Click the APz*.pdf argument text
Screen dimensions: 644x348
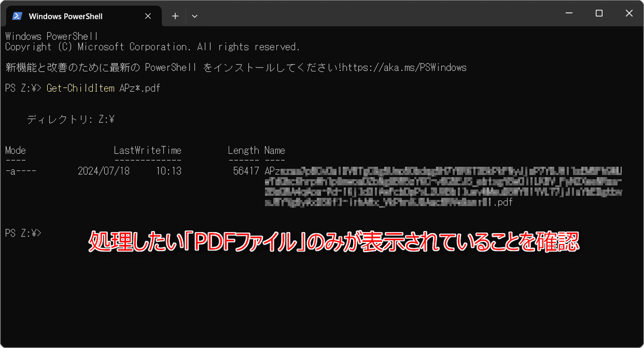140,88
